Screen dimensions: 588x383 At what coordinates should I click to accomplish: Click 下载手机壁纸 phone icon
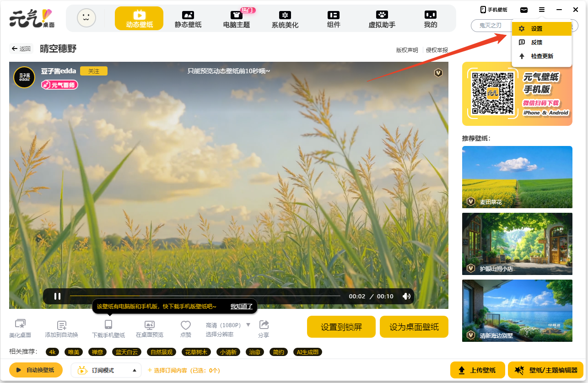click(x=108, y=325)
